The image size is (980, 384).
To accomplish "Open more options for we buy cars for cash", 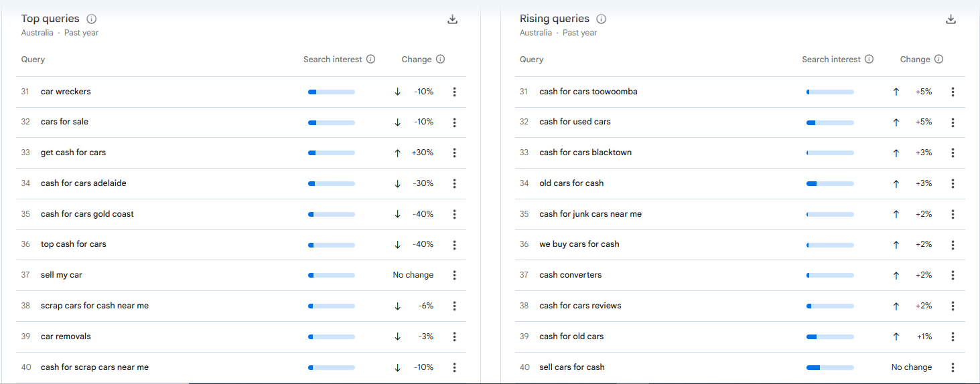I will [953, 245].
